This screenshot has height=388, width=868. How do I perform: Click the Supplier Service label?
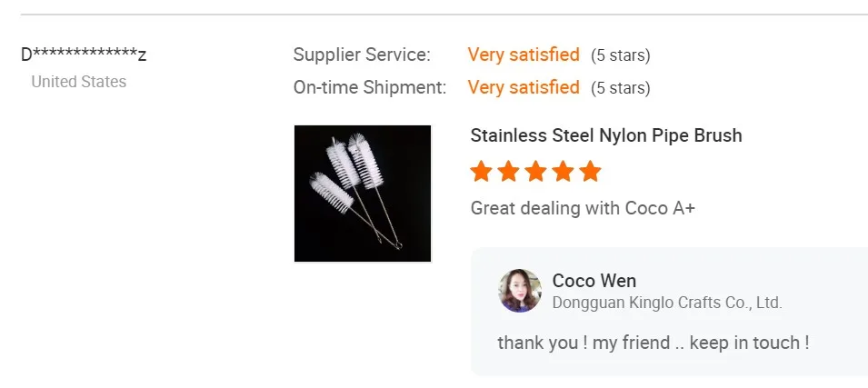coord(362,55)
